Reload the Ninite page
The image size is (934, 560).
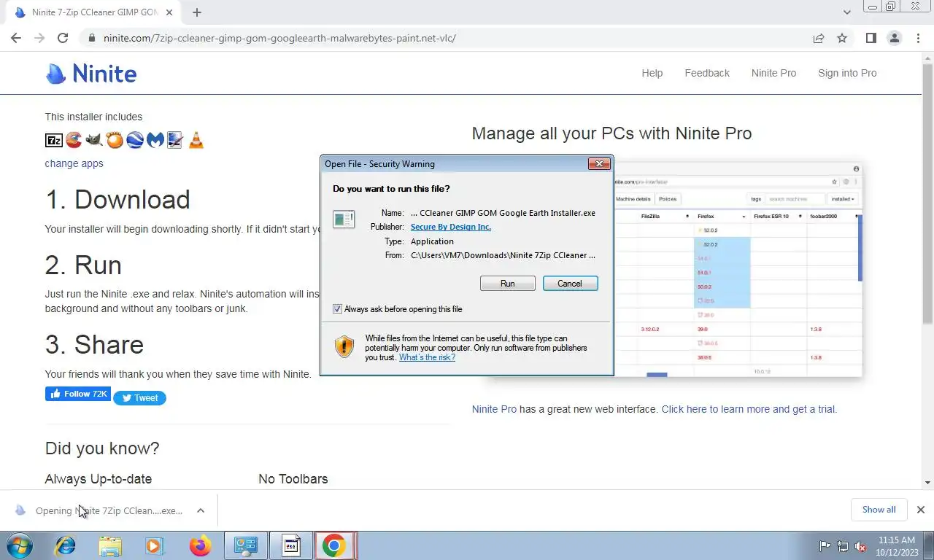[63, 38]
